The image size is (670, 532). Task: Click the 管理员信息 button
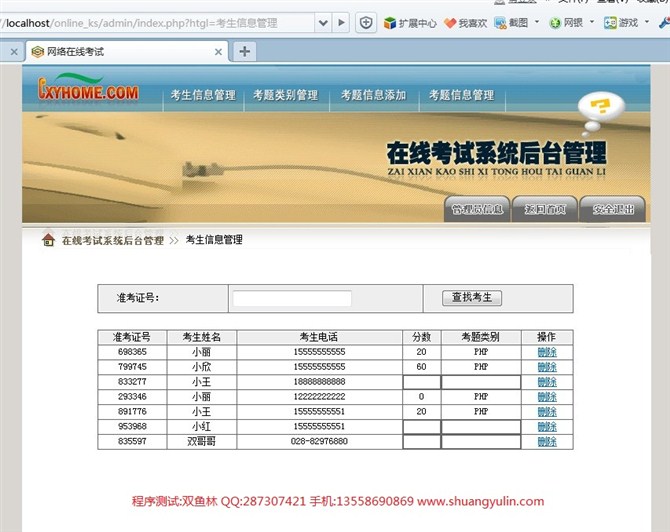[477, 209]
